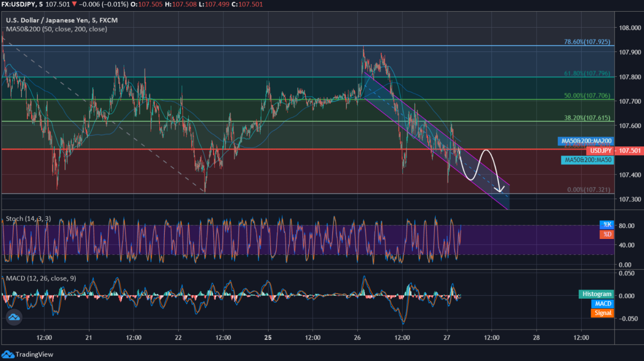This screenshot has width=644, height=361.
Task: Click the TradingView logo at bottom left
Action: click(8, 354)
